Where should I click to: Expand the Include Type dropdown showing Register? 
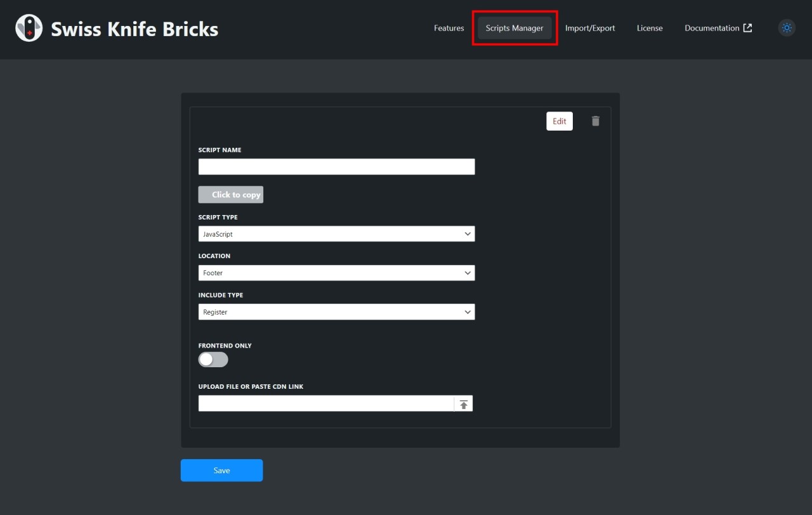[336, 312]
